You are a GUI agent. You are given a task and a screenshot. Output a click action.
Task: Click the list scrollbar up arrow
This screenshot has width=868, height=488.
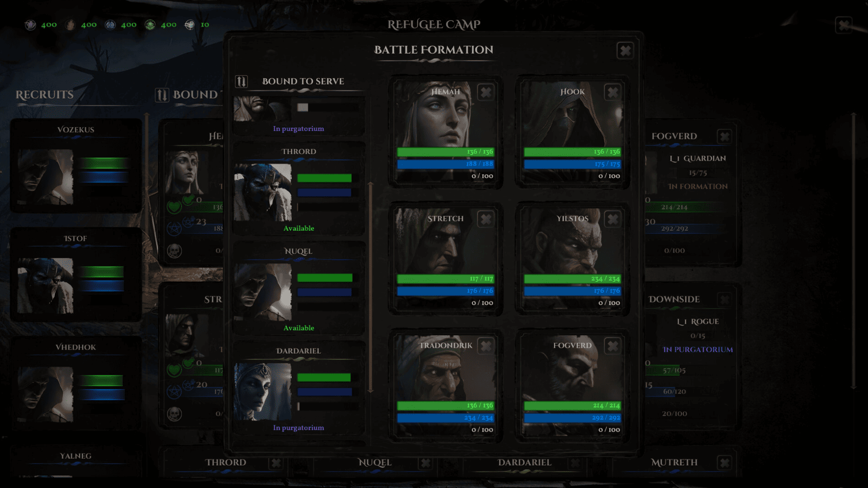(371, 184)
